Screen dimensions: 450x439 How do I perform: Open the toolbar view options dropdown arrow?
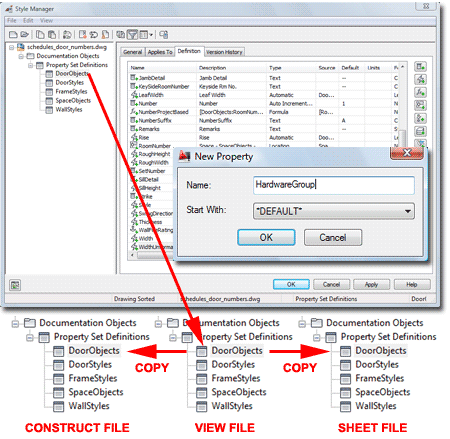click(151, 35)
